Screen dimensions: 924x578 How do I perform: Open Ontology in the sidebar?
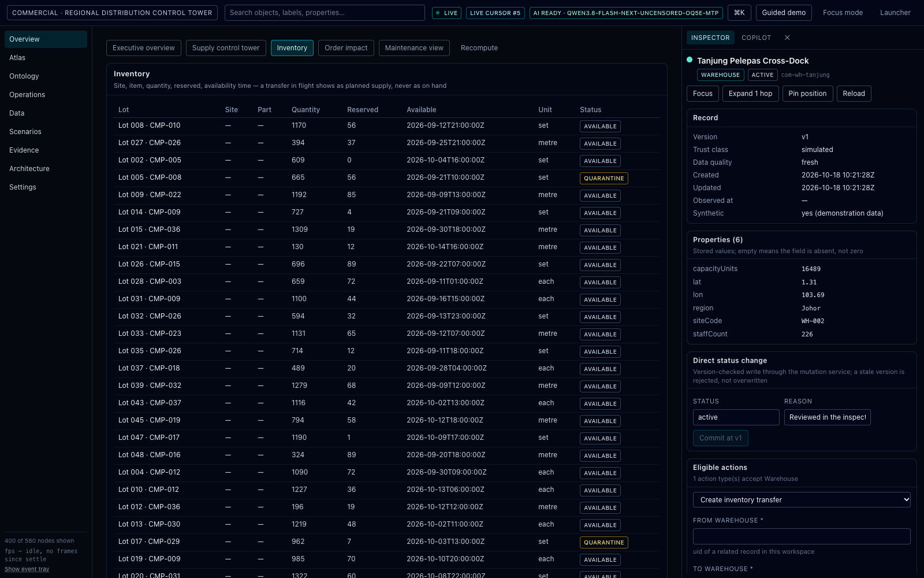click(46, 76)
